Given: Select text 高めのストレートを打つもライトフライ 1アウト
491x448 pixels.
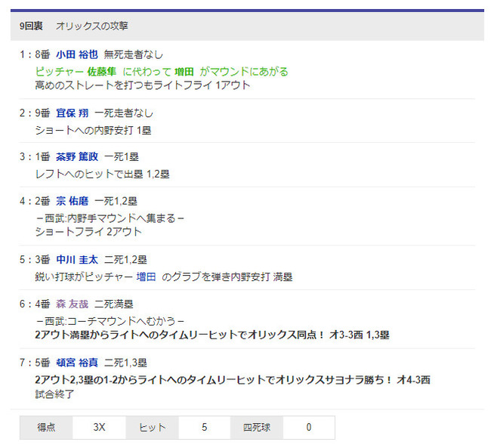Looking at the screenshot, I should (143, 85).
